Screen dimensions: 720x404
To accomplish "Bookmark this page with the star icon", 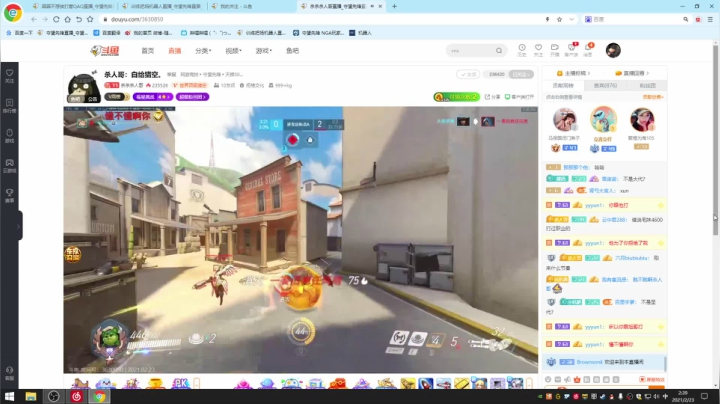I will (559, 19).
